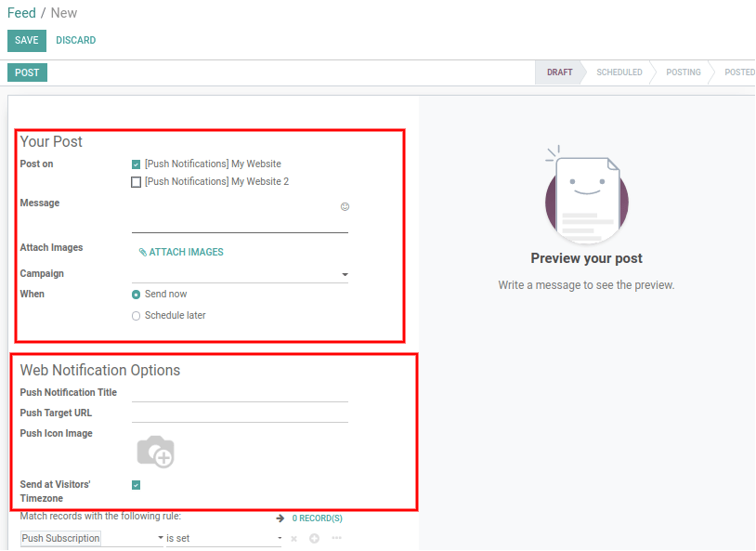Click the 'Web Notification Options' heading
This screenshot has height=551, width=756.
[99, 371]
